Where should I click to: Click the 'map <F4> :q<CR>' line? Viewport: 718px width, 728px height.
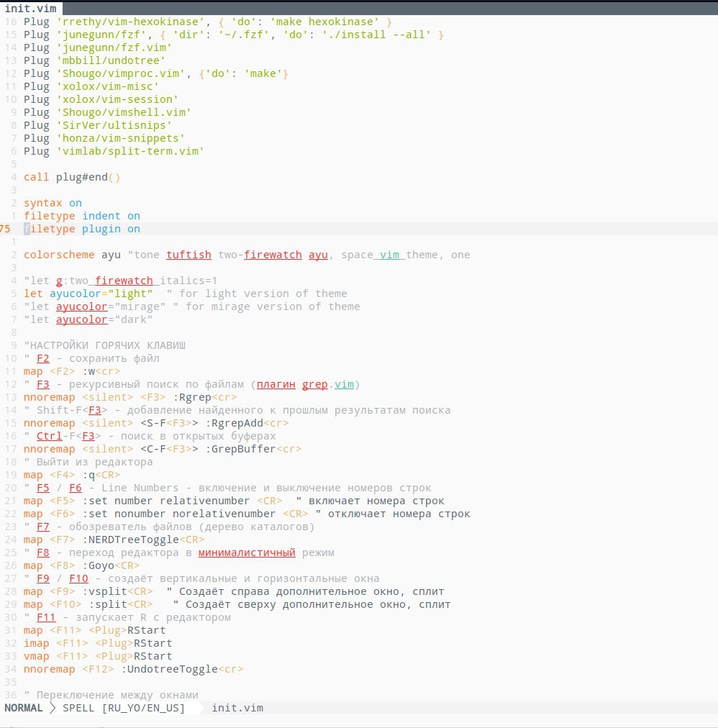click(72, 476)
